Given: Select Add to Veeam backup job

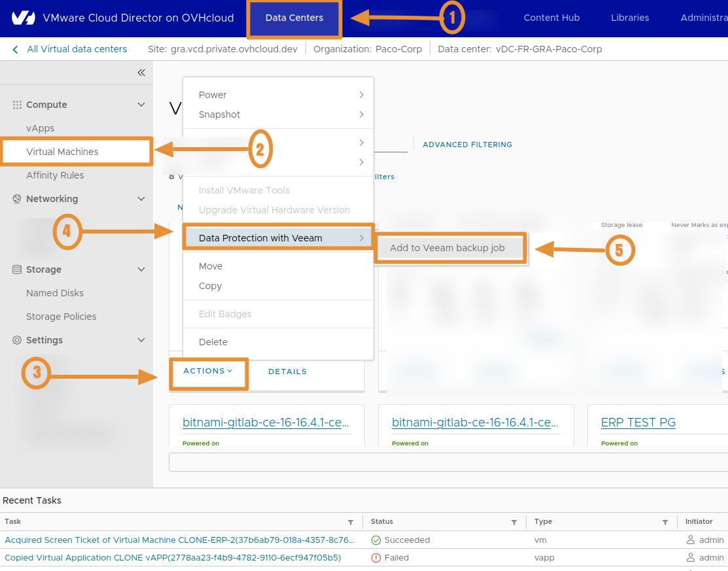Looking at the screenshot, I should [447, 249].
